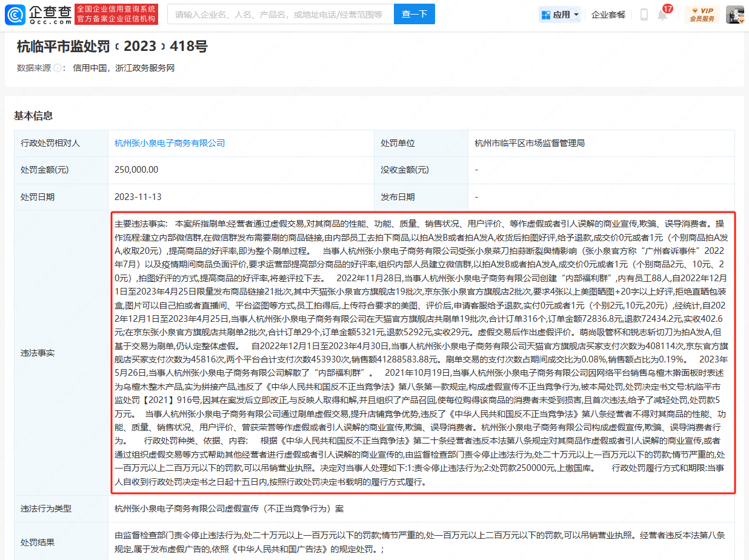This screenshot has width=749, height=560.
Task: Select the 250,000.00 penalty amount value
Action: (x=136, y=170)
